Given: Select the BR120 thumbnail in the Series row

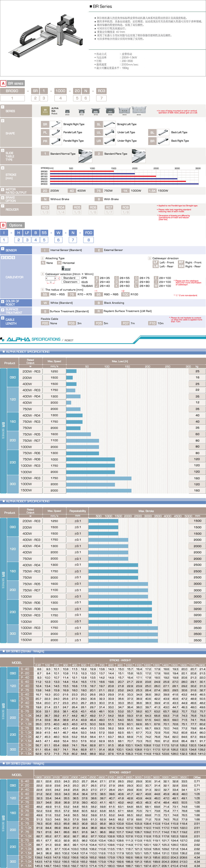Looking at the screenshot, I should point(81,111).
